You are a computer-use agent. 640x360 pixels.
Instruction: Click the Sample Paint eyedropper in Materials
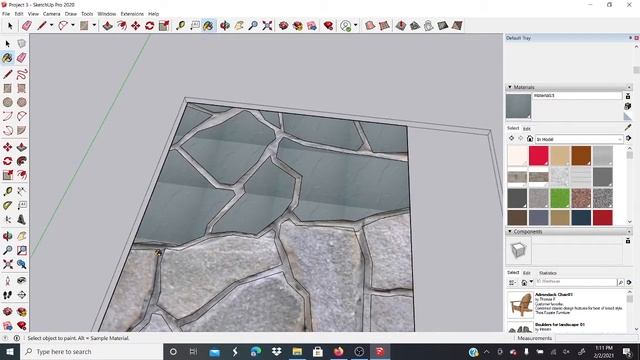[628, 128]
